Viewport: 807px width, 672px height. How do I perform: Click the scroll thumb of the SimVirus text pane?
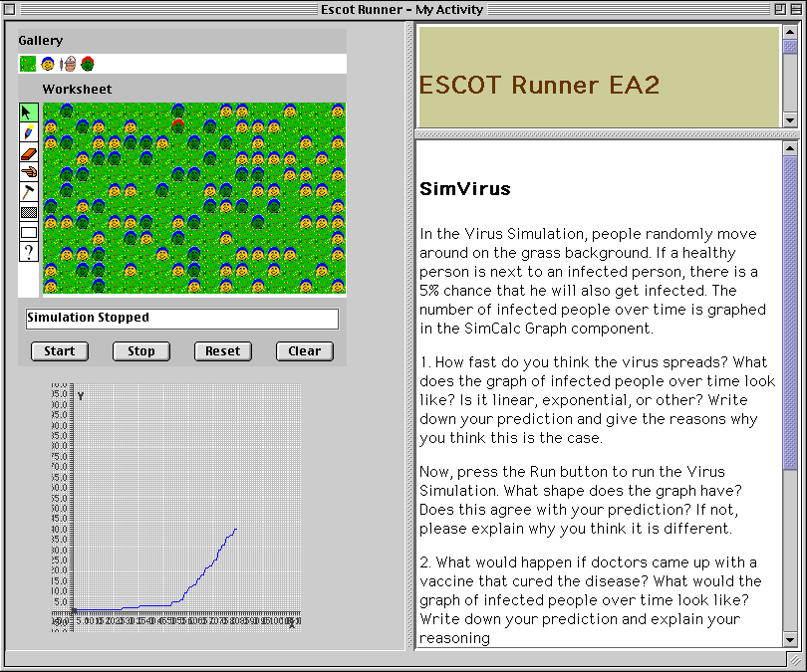[789, 313]
